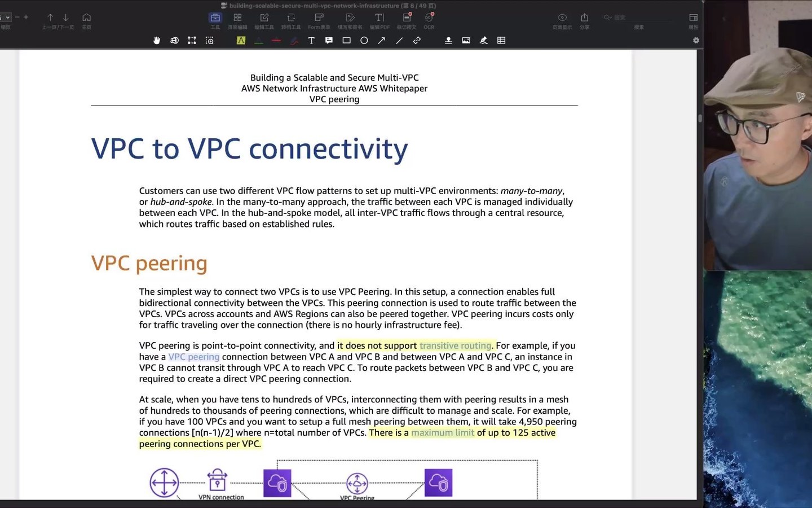This screenshot has width=812, height=508.
Task: Open the 分享 share menu
Action: pyautogui.click(x=584, y=21)
